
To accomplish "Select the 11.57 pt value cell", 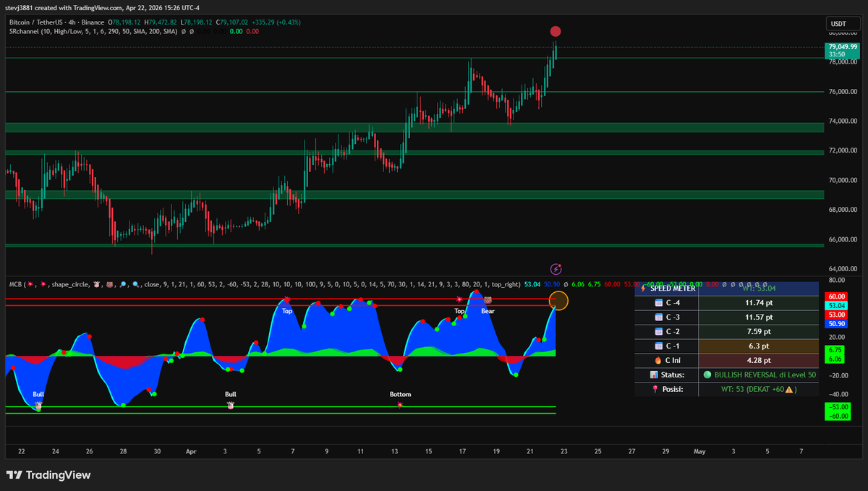I will point(759,317).
